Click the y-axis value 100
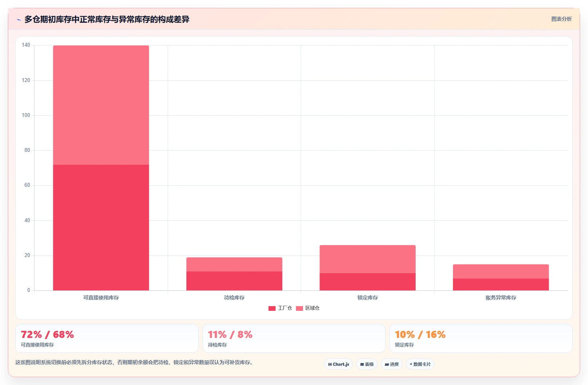The height and width of the screenshot is (385, 588). tap(26, 115)
